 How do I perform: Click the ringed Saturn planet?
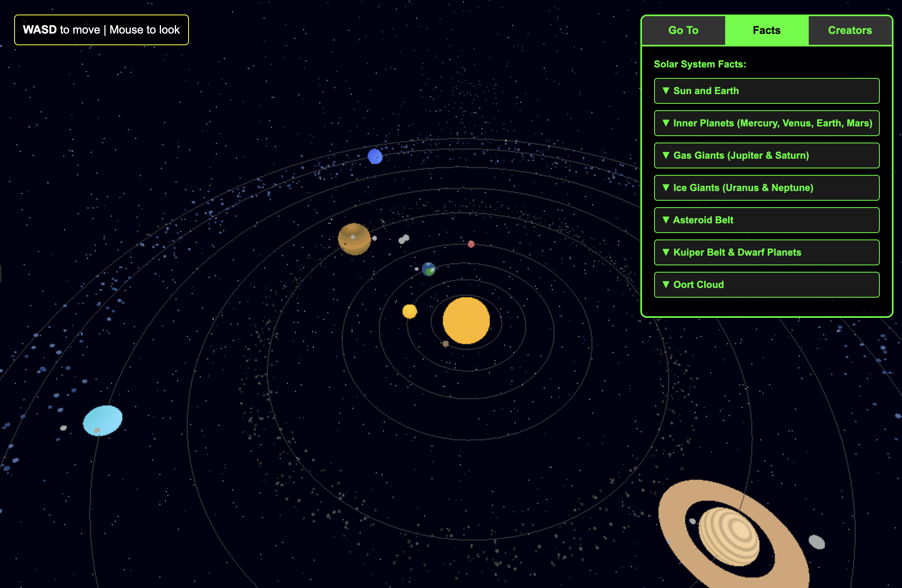coord(729,536)
